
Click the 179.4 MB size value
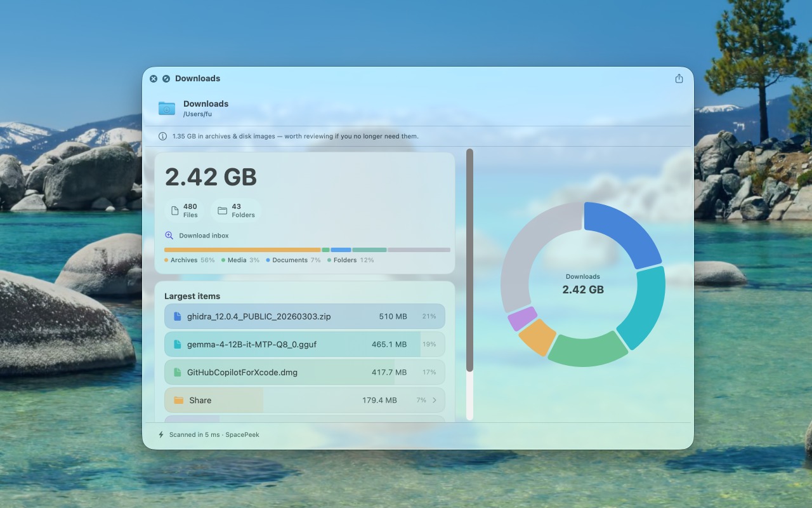pyautogui.click(x=379, y=400)
